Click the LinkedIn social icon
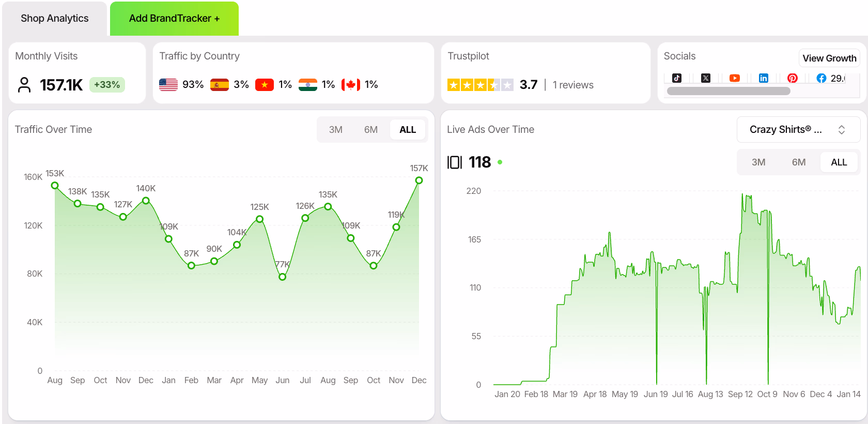 (764, 78)
